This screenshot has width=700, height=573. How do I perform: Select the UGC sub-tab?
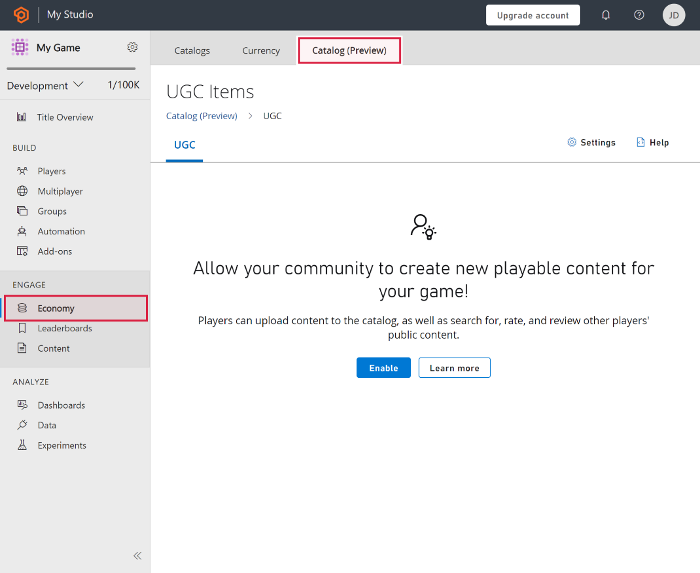pyautogui.click(x=185, y=145)
